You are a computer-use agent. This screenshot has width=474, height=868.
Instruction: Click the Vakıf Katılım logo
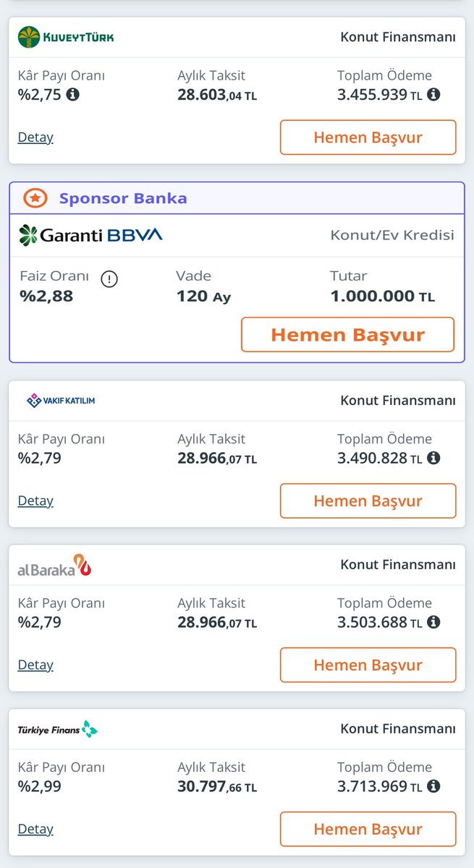pos(61,400)
